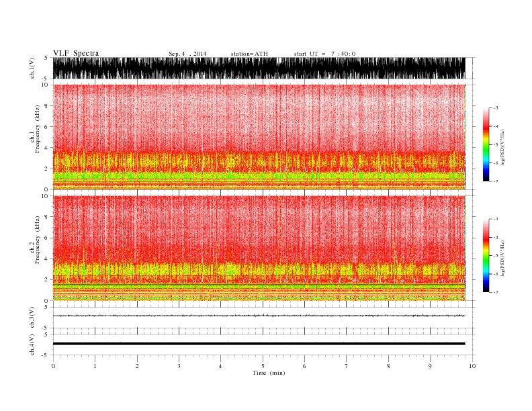Click the "ch.1(V)" waveform axis label
This screenshot has width=532, height=411.
coord(32,68)
